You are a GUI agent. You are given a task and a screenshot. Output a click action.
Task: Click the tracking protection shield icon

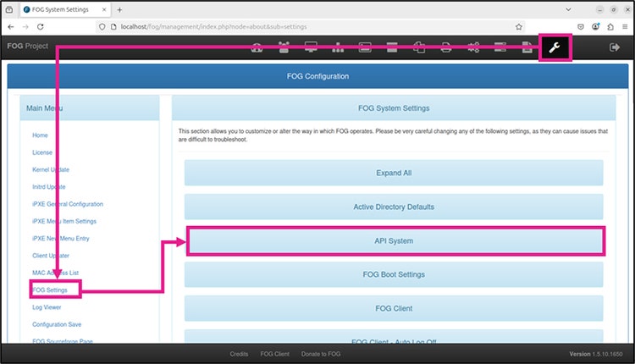tap(102, 27)
